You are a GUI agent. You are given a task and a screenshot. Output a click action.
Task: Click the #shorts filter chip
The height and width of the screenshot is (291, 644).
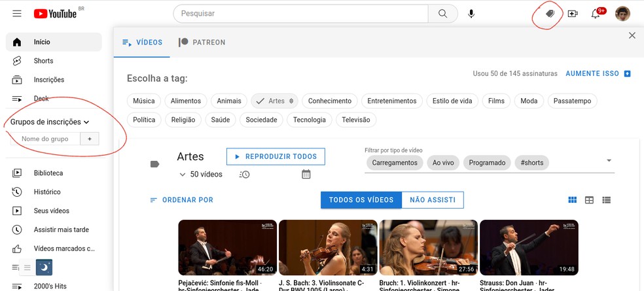click(x=532, y=163)
